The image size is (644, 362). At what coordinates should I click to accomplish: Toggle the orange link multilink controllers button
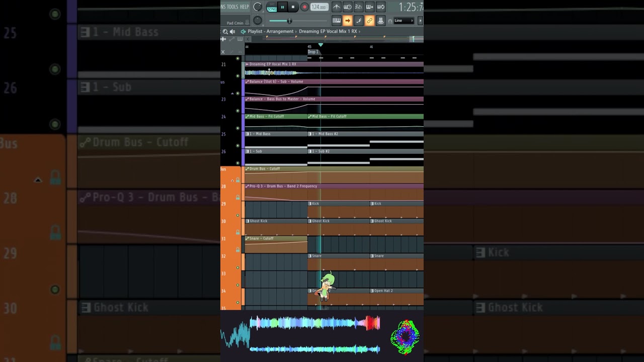tap(369, 21)
